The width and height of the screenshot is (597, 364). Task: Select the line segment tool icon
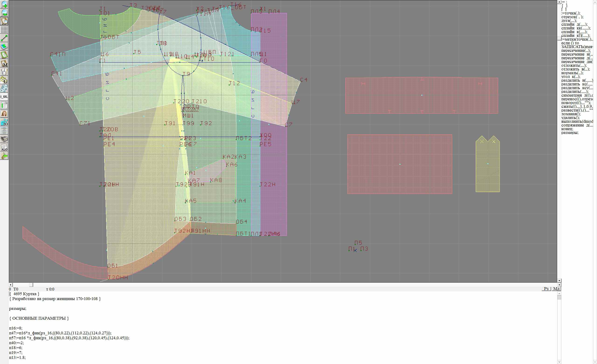[4, 38]
